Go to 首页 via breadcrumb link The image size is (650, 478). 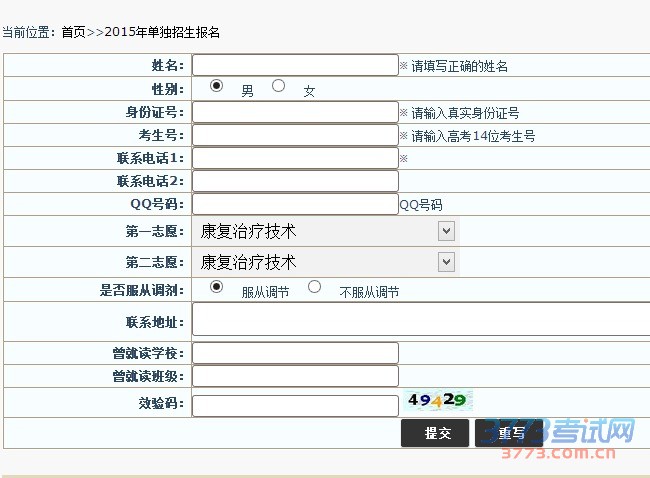[73, 32]
